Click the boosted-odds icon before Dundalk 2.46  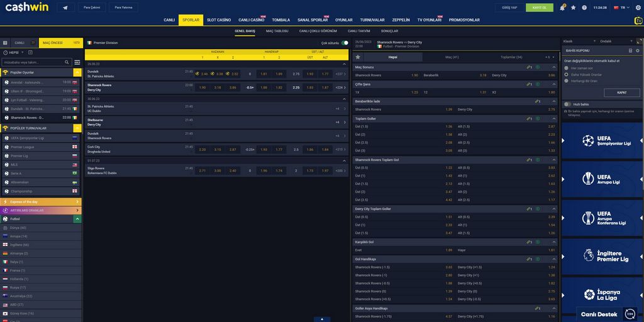tap(197, 74)
